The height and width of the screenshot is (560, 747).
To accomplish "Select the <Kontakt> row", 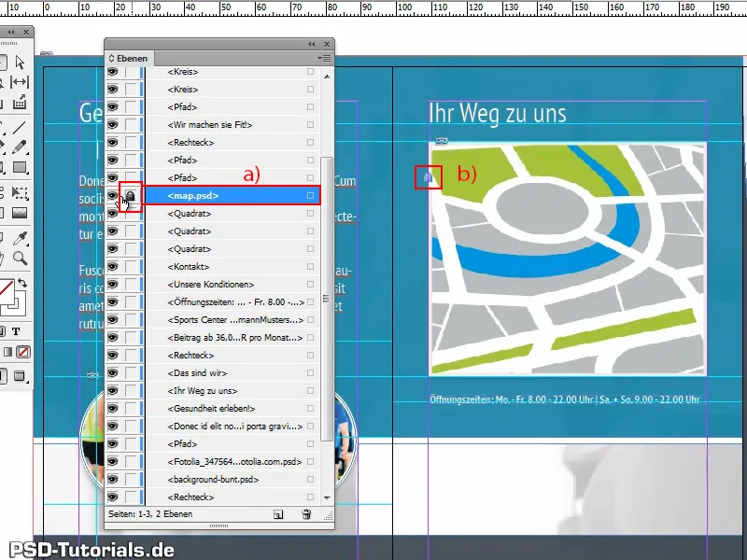I will 232,266.
